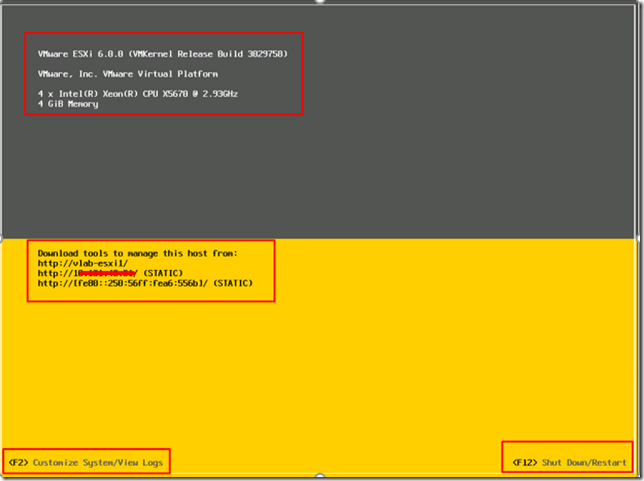This screenshot has width=644, height=481.
Task: Select the F12 Shut Down/Restart option
Action: tap(569, 463)
